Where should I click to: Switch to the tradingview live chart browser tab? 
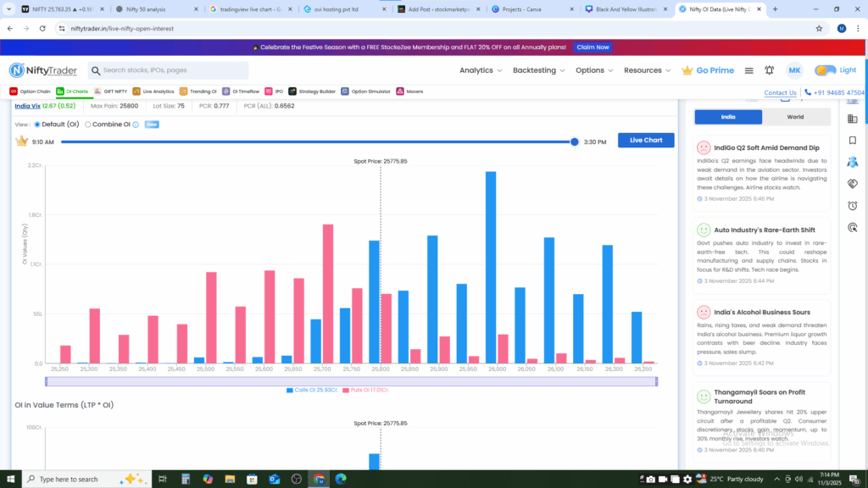point(249,9)
